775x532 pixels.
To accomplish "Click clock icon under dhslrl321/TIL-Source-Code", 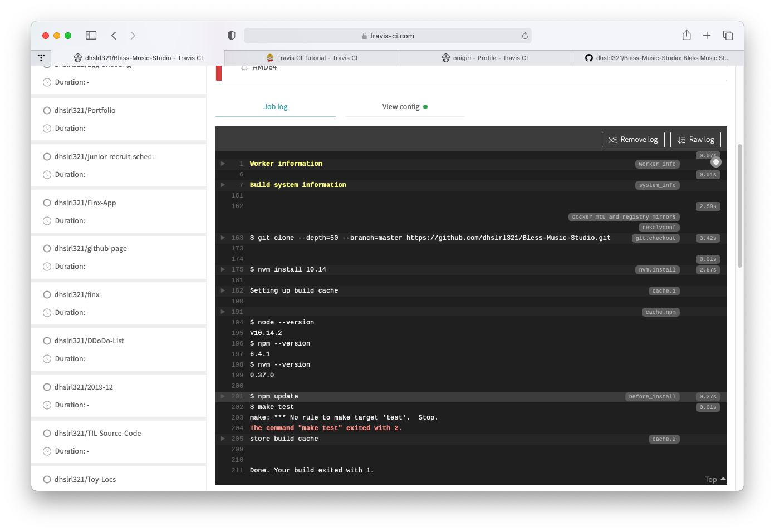I will [x=47, y=451].
